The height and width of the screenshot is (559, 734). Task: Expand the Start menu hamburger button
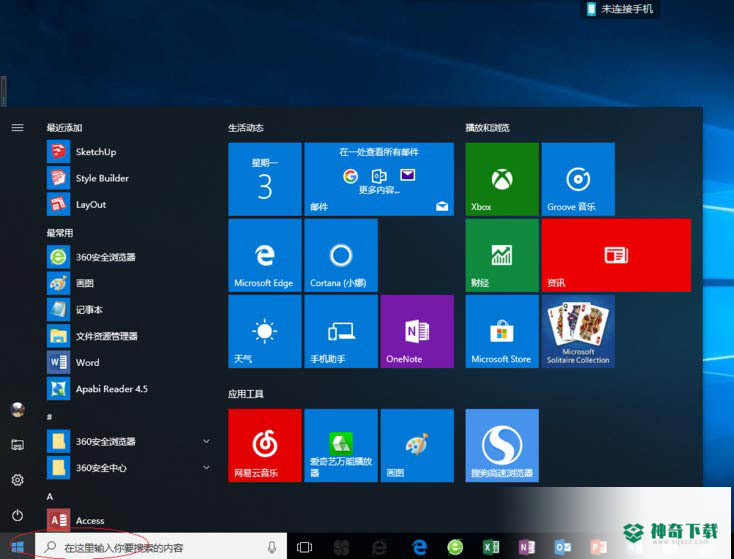click(x=17, y=127)
